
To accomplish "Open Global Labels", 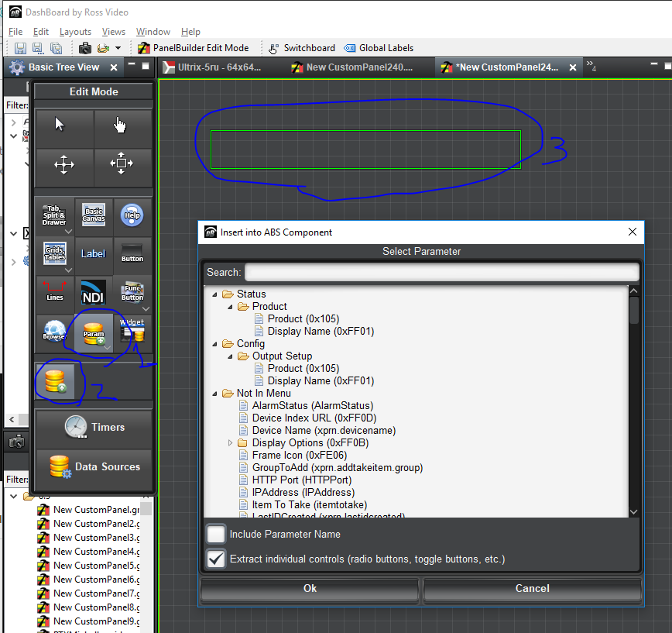I will click(x=379, y=48).
